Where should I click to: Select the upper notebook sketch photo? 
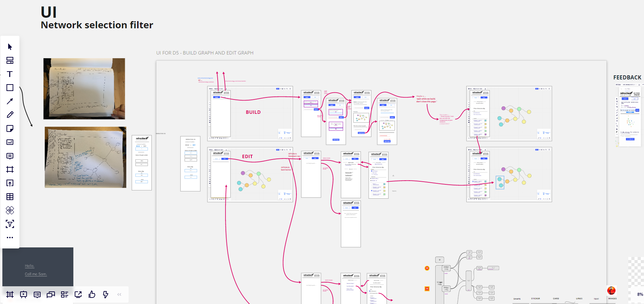pyautogui.click(x=84, y=89)
